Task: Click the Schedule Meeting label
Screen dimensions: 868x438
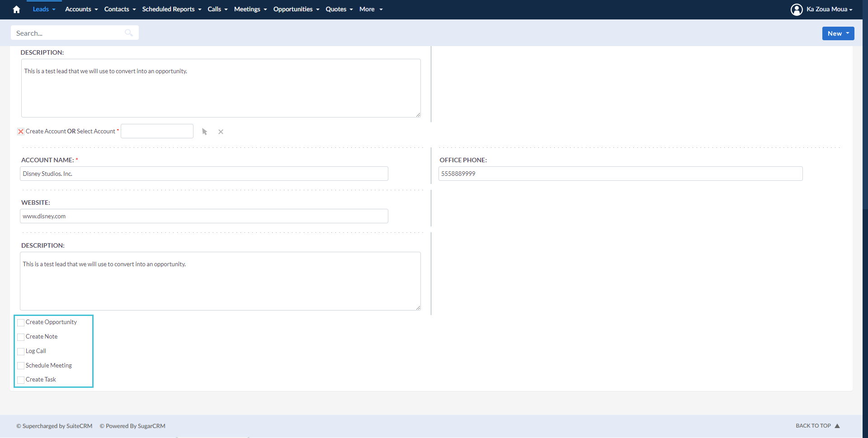Action: [x=49, y=365]
